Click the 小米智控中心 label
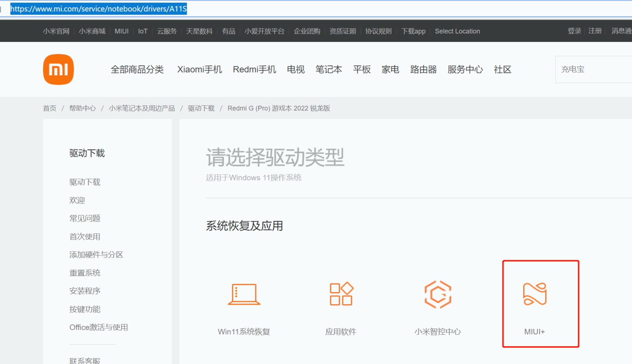The width and height of the screenshot is (632, 364). point(437,332)
